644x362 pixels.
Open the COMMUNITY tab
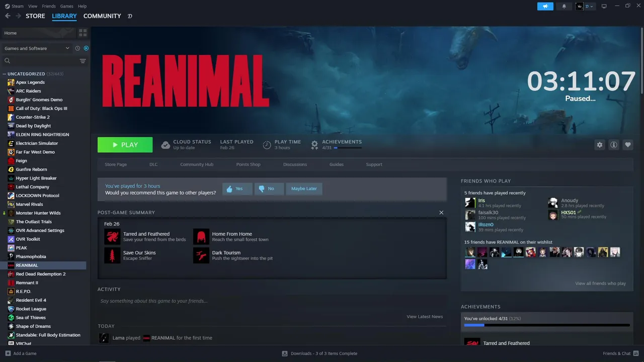[102, 16]
